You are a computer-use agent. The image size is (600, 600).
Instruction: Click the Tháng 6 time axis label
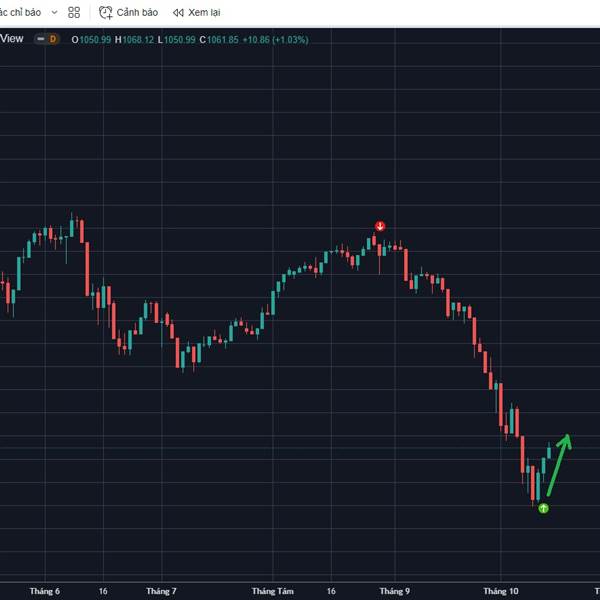coord(45,591)
